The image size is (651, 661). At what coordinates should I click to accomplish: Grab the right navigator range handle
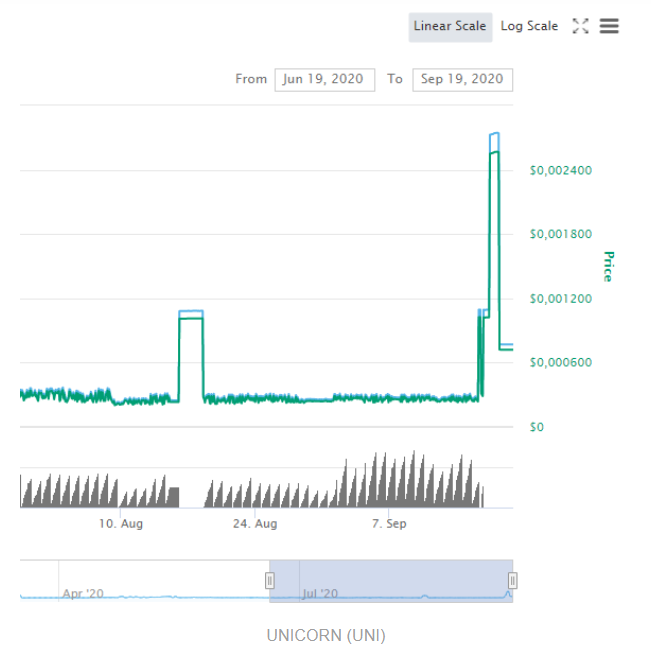[x=512, y=580]
